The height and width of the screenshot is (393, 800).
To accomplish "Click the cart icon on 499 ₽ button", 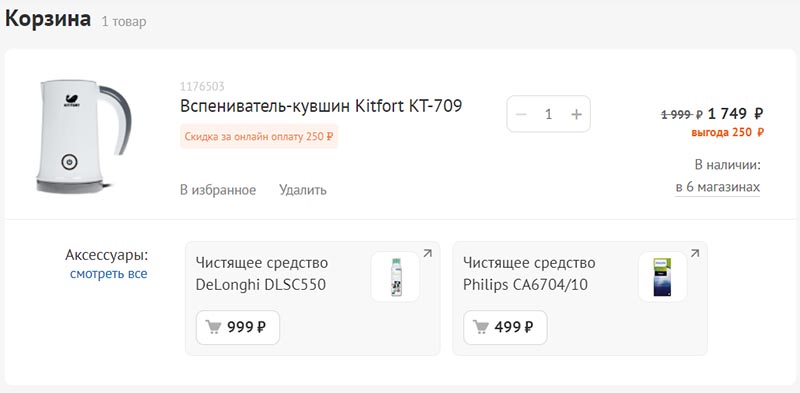I will 481,327.
